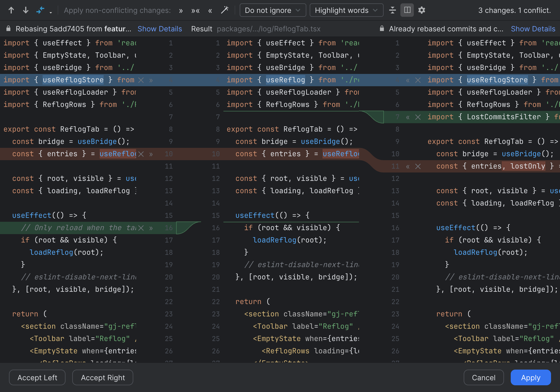560x392 pixels.
Task: Click 'const bridge = useBridge();' in right pane
Action: click(x=495, y=154)
